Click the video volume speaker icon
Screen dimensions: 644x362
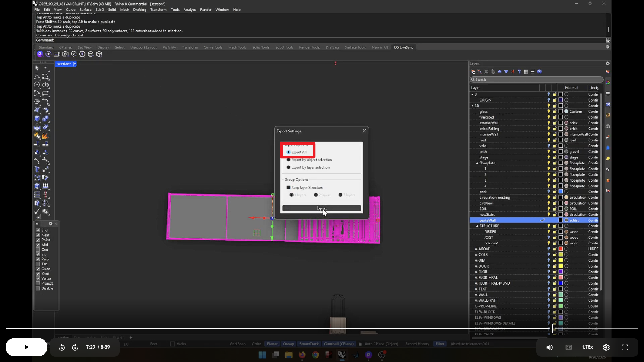pos(549,347)
